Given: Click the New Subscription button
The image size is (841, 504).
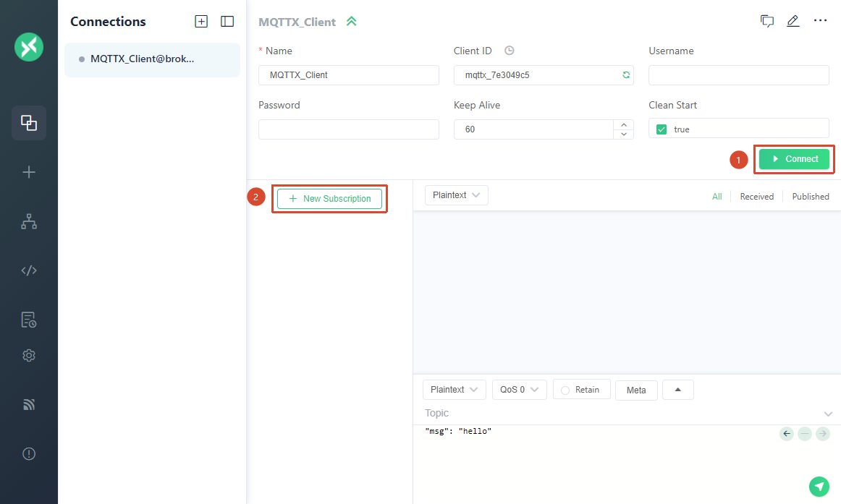Looking at the screenshot, I should (329, 199).
